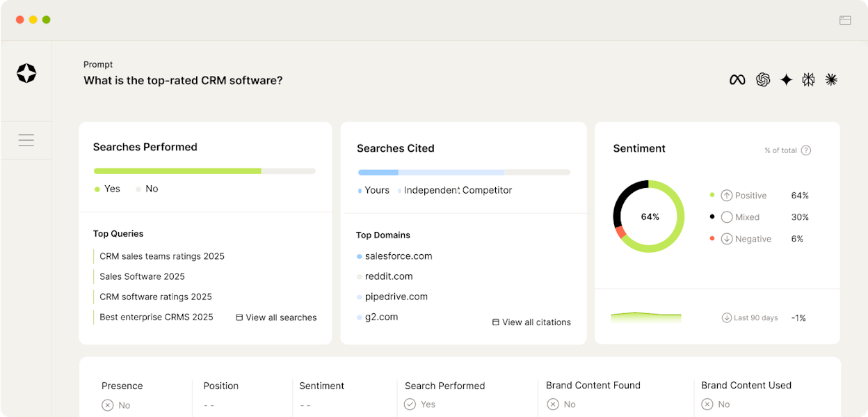The image size is (868, 417).
Task: Click the 'Searches Cited' card title
Action: point(396,148)
